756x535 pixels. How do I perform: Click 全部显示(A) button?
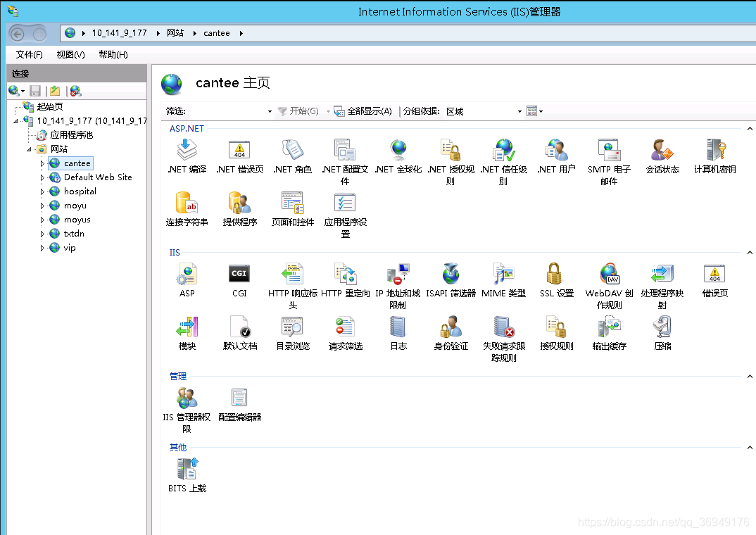coord(363,111)
